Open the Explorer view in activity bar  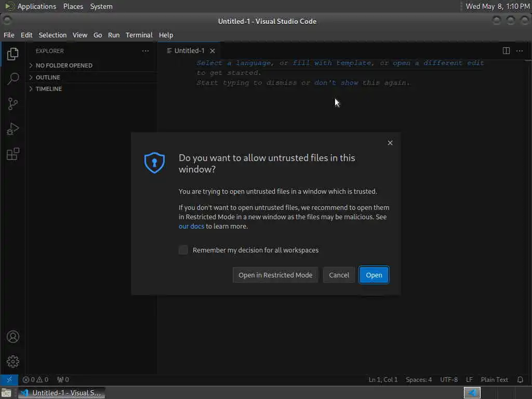coord(13,54)
